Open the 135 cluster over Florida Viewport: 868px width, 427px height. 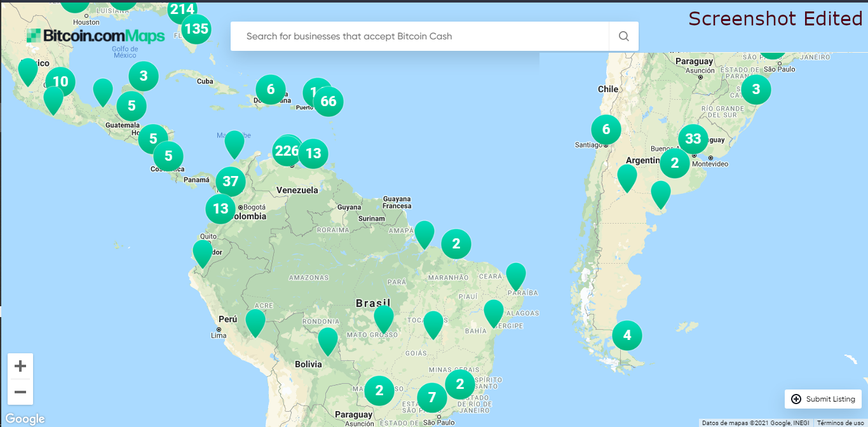point(196,29)
